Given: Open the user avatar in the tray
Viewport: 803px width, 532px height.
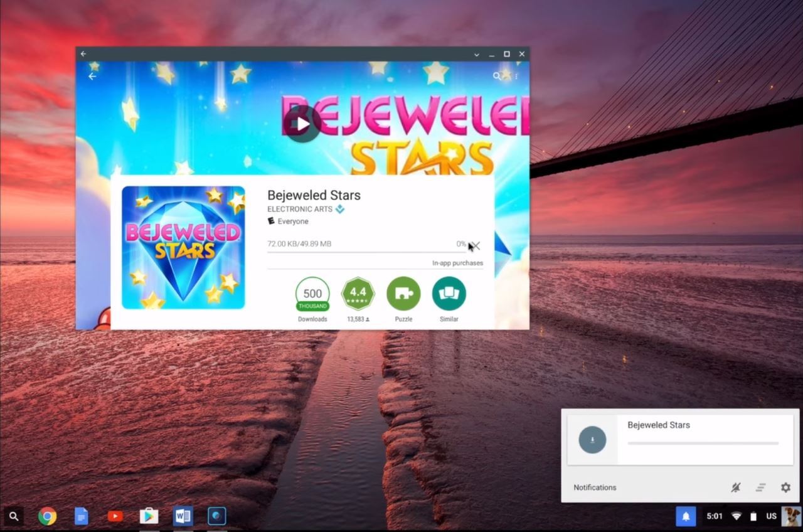Looking at the screenshot, I should coord(791,516).
